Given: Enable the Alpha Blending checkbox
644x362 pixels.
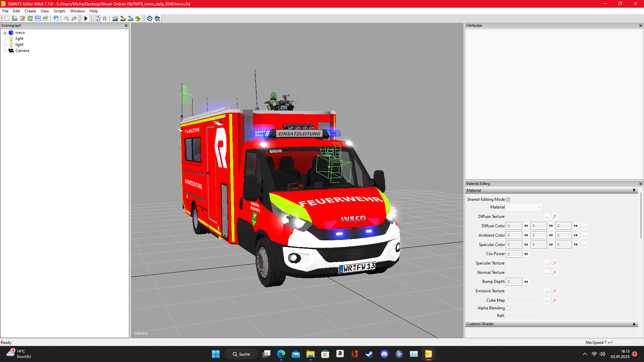Looking at the screenshot, I should pyautogui.click(x=508, y=308).
